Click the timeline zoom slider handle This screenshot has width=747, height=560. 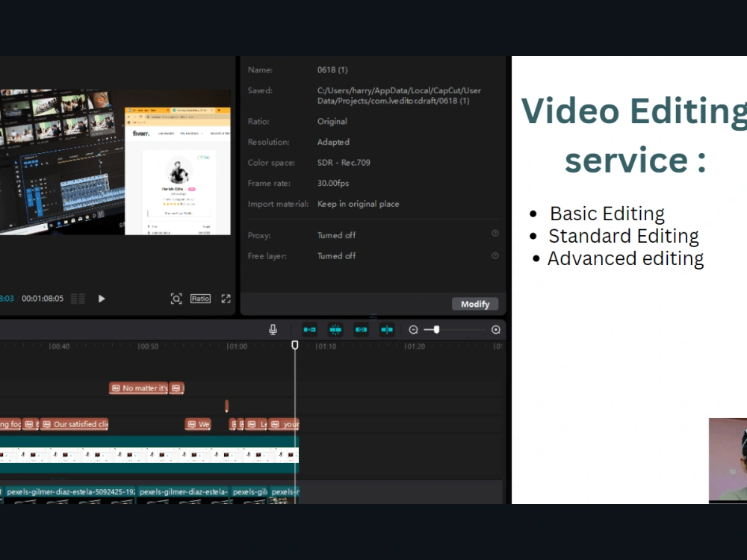coord(436,329)
